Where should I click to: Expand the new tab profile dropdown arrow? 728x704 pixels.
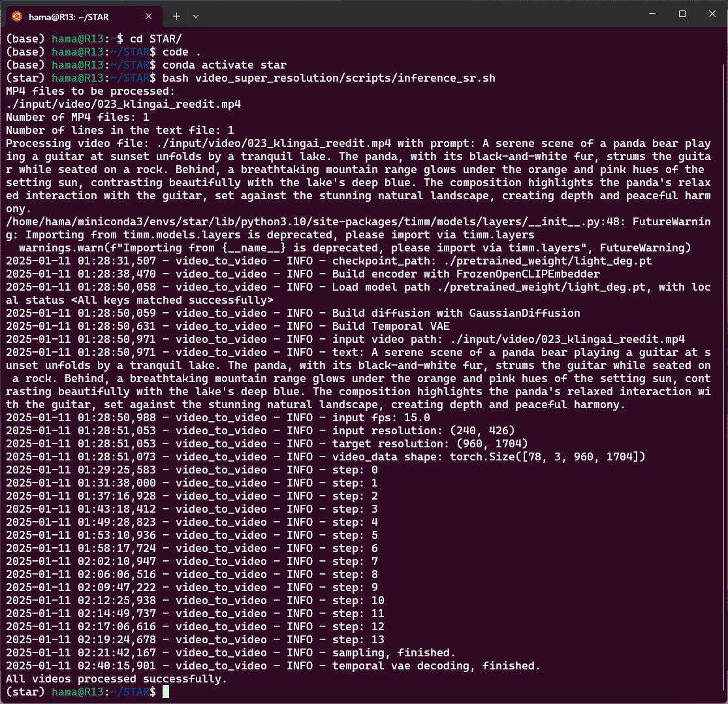click(196, 16)
